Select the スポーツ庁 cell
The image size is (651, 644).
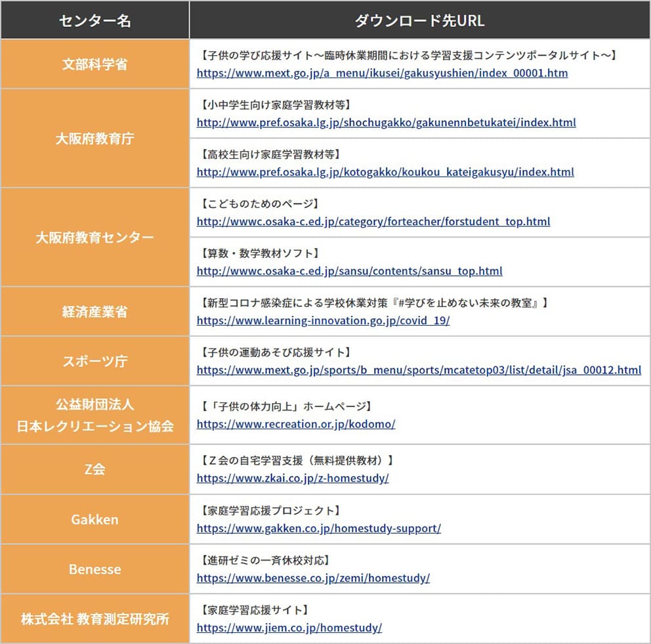[x=95, y=361]
